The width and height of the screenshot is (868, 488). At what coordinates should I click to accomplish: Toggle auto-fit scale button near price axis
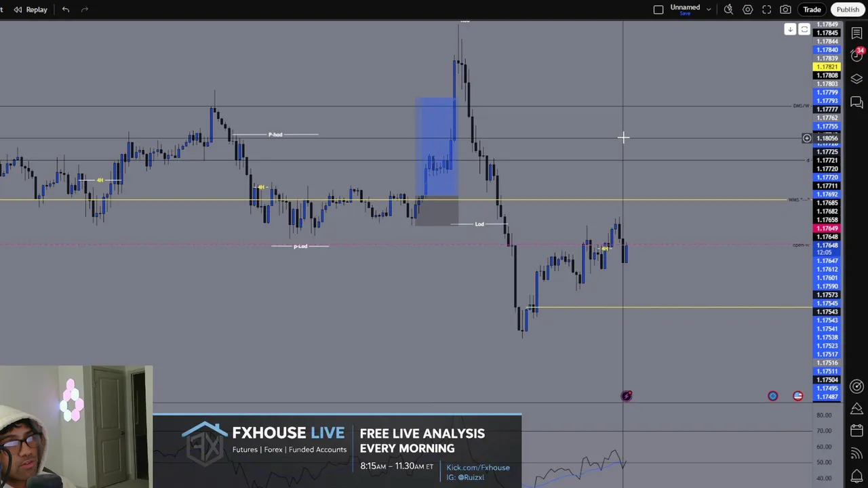point(804,29)
